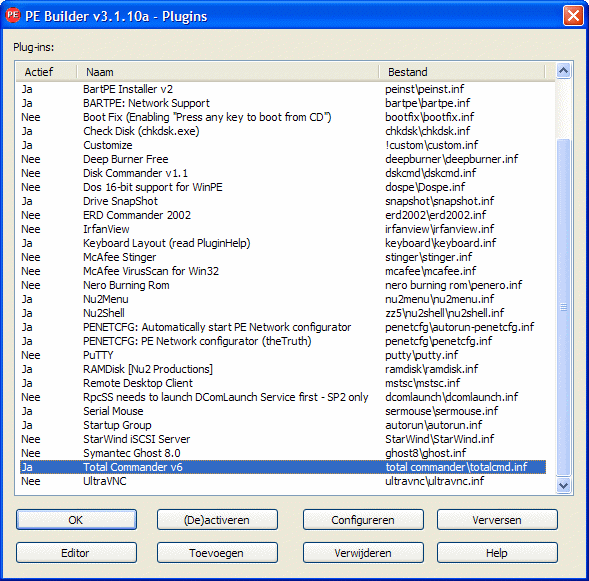
Task: Open plugin settings with Configureren
Action: [363, 520]
